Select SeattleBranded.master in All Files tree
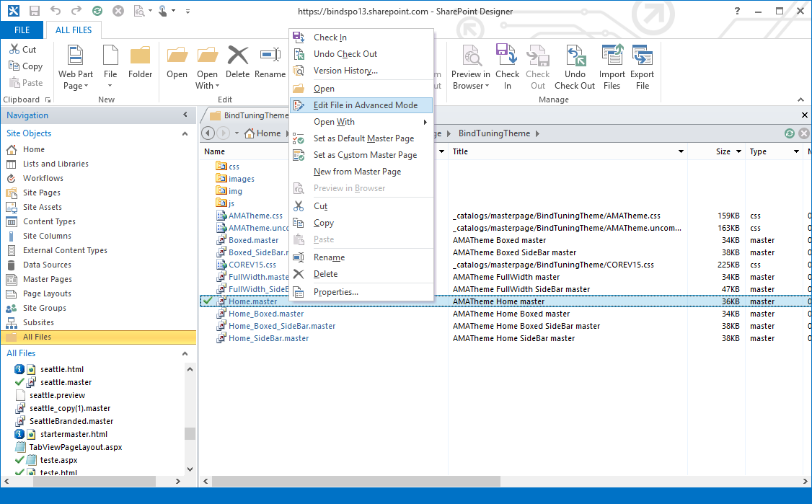 pyautogui.click(x=71, y=421)
